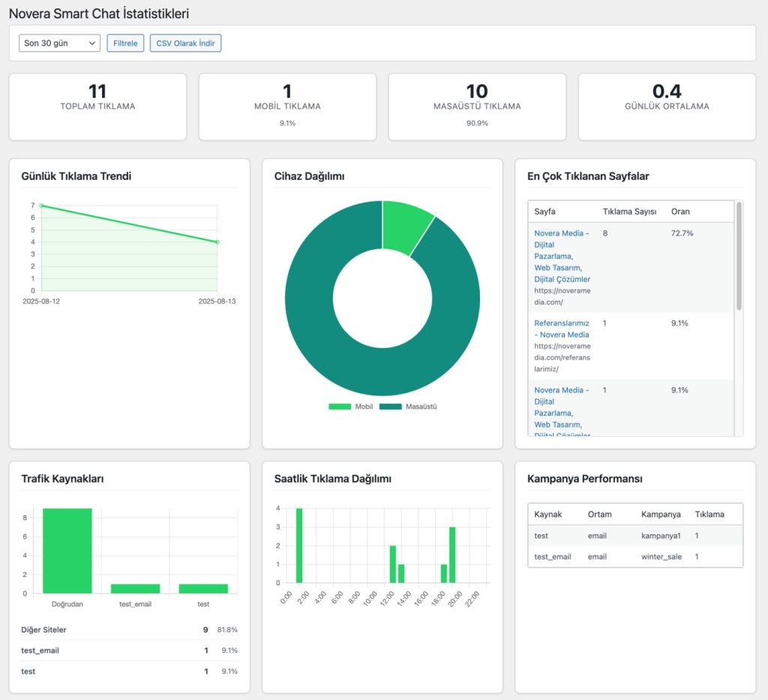Click the "winter_sale" campaign cell

coord(661,557)
